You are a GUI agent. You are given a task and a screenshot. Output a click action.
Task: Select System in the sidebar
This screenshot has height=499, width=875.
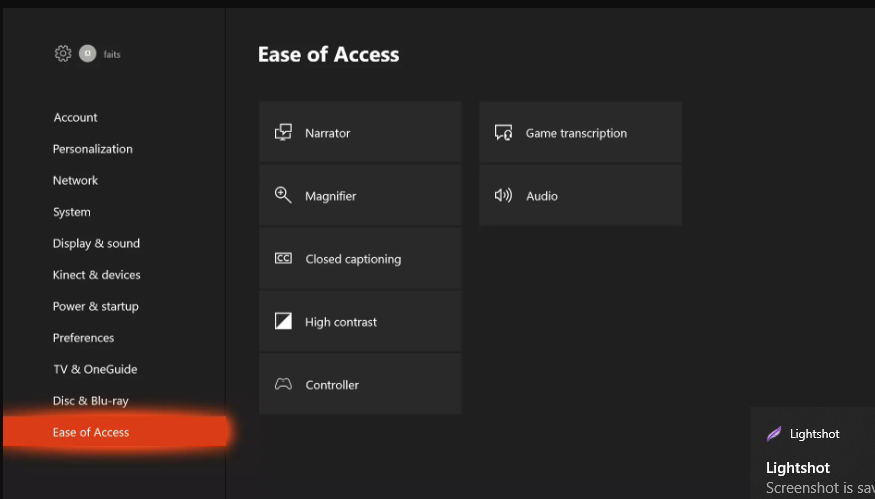coord(71,212)
